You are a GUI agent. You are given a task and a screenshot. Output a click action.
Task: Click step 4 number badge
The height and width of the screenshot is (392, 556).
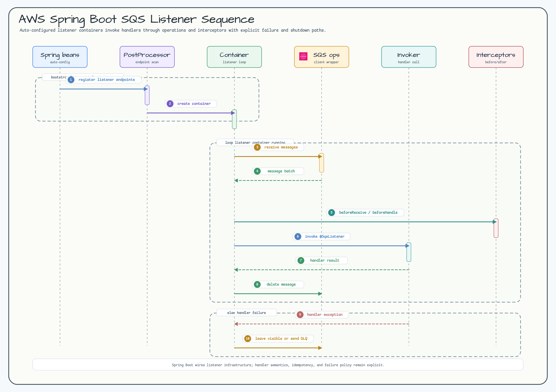[257, 171]
